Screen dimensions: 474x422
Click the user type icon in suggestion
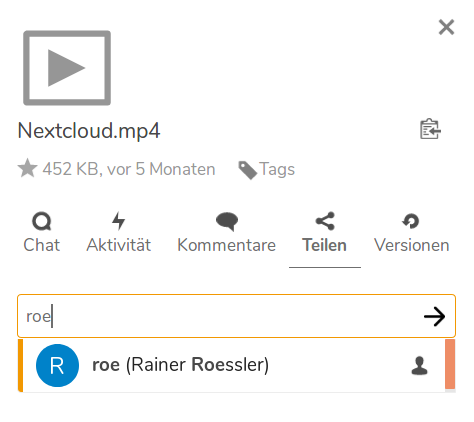[419, 366]
